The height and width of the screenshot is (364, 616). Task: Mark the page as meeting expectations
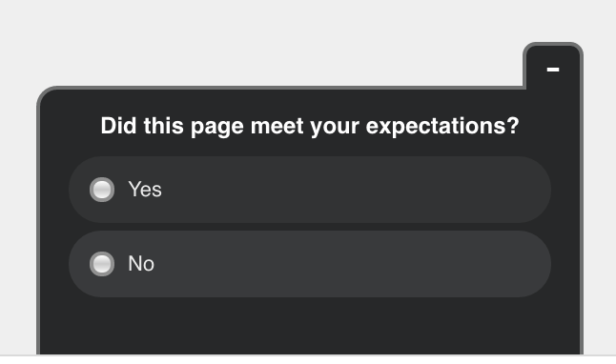(102, 190)
